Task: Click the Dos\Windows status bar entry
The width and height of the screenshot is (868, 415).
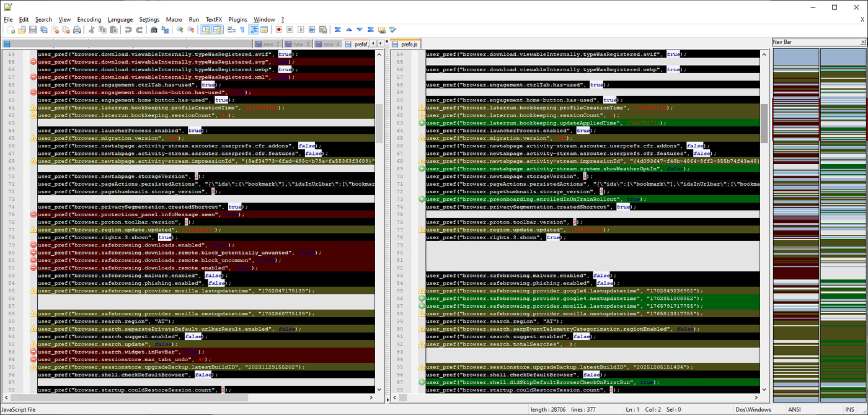Action: [x=753, y=409]
